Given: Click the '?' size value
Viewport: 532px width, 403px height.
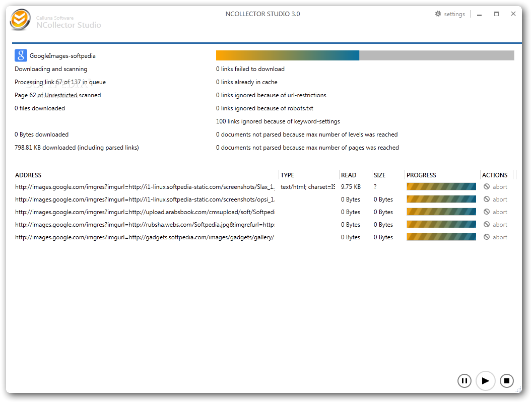Looking at the screenshot, I should pyautogui.click(x=375, y=187).
